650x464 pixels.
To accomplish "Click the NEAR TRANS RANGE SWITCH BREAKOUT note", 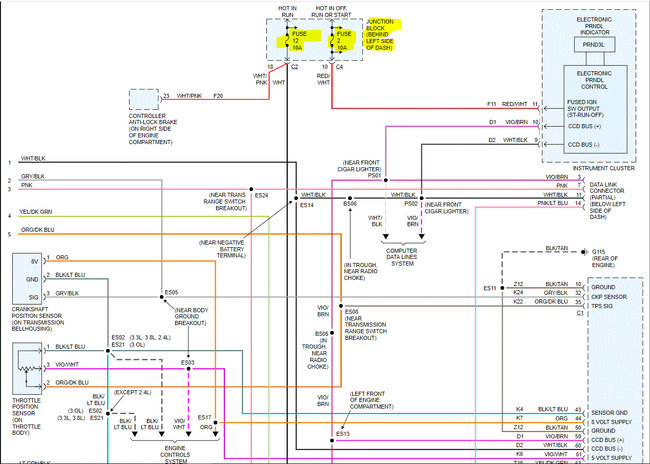I will (x=225, y=202).
